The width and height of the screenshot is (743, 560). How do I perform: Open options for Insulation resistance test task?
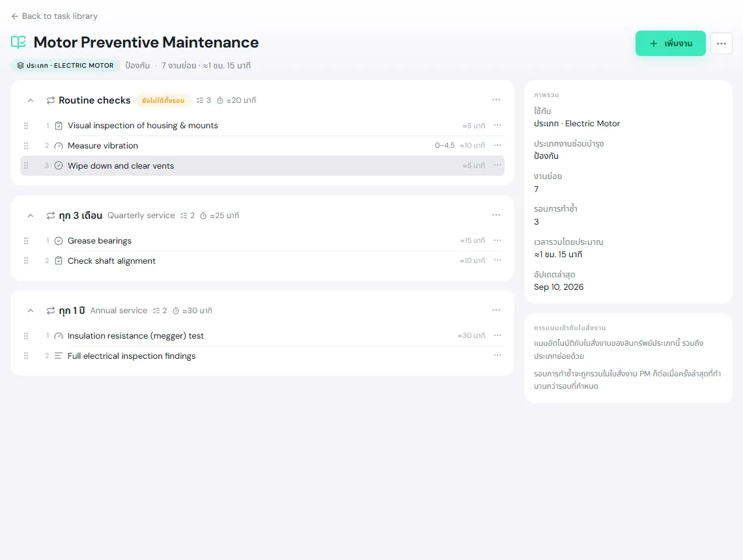pyautogui.click(x=498, y=335)
